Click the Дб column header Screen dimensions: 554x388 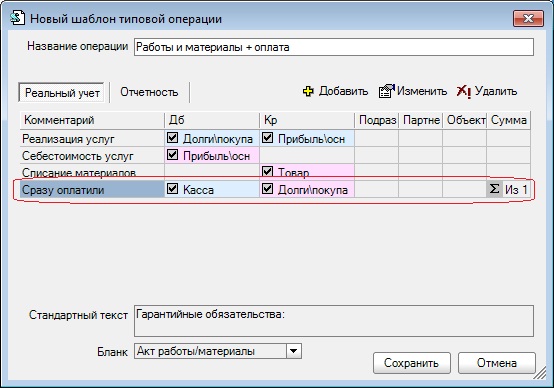point(212,120)
